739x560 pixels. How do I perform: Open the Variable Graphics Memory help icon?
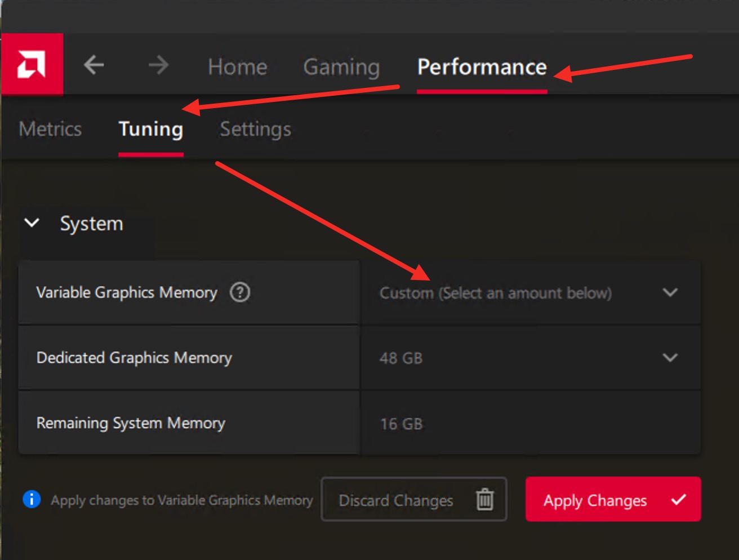[x=240, y=292]
